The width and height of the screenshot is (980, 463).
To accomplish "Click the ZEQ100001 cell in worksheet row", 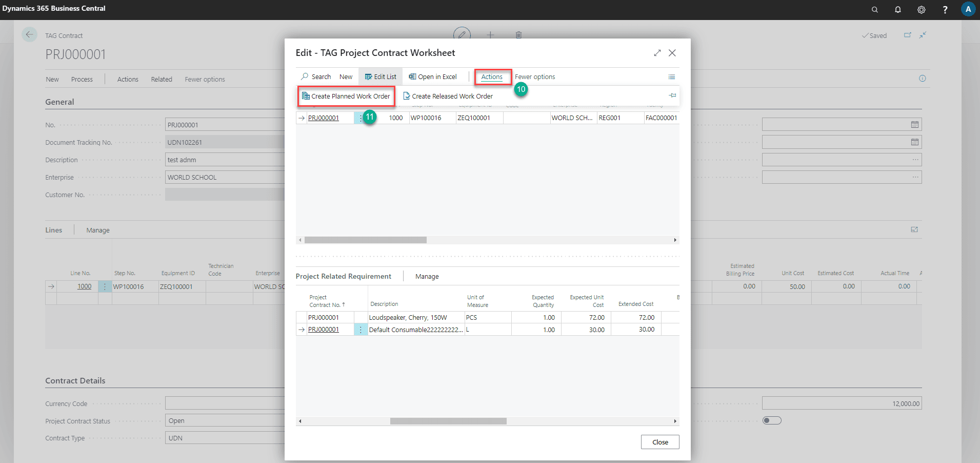I will (x=479, y=118).
